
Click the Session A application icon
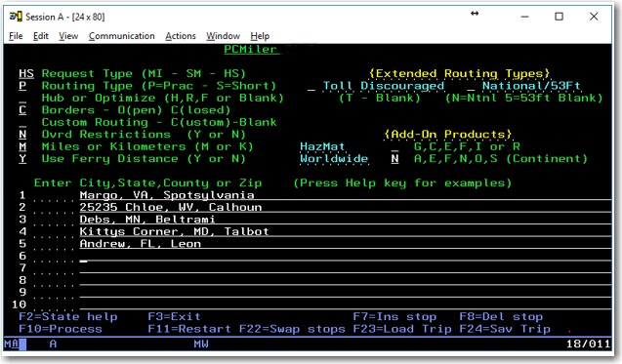pyautogui.click(x=16, y=17)
